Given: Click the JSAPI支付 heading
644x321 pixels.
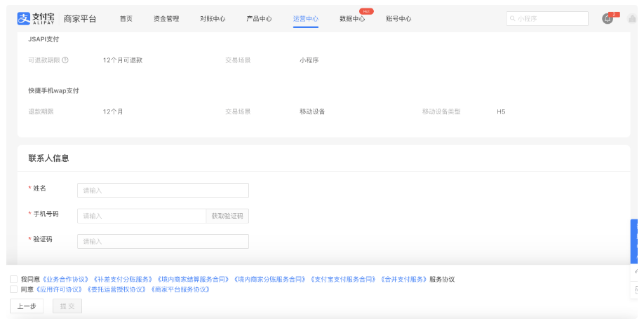Looking at the screenshot, I should tap(43, 39).
